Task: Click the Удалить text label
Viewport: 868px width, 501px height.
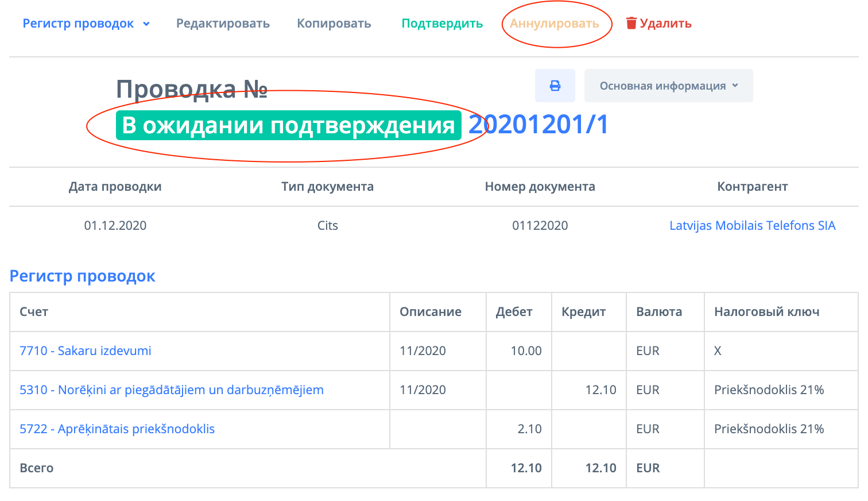Action: point(666,24)
